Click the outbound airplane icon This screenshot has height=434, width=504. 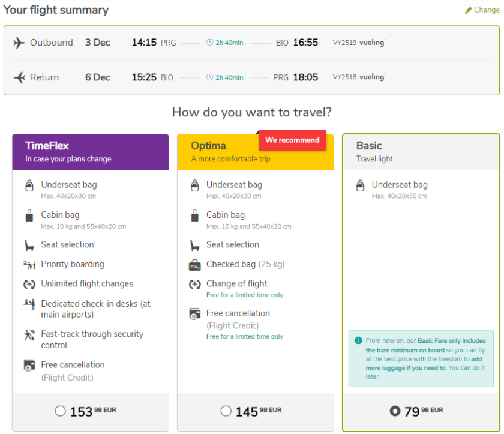tap(19, 43)
